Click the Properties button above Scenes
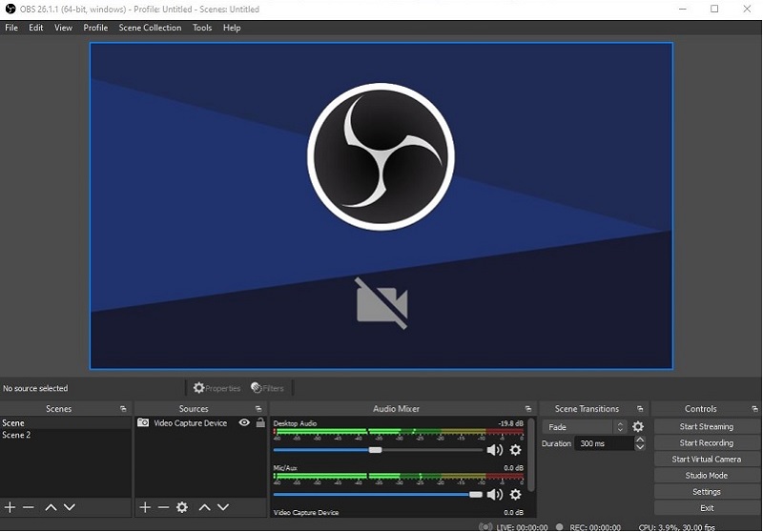Image resolution: width=763 pixels, height=532 pixels. tap(217, 388)
